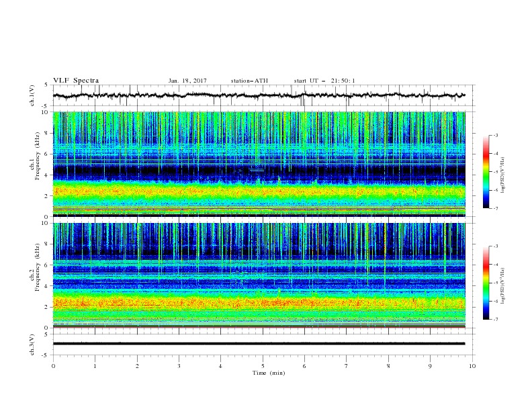
Task: Click the "station=ATH" header label
Action: pos(249,81)
